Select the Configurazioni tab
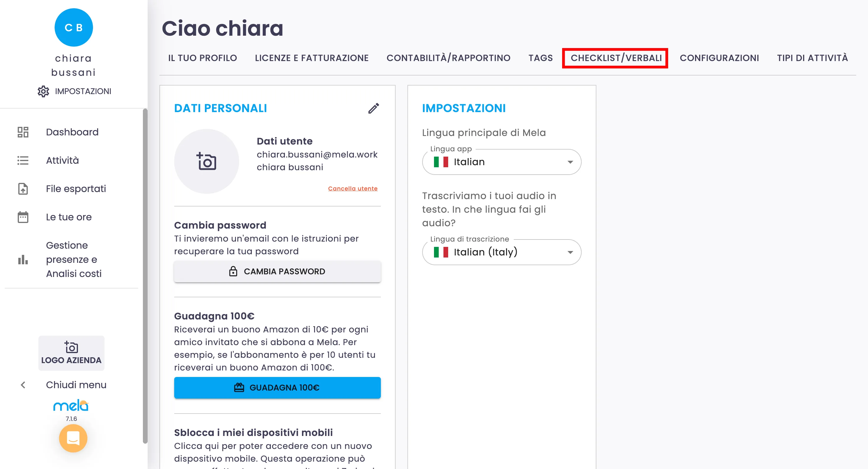 [719, 58]
